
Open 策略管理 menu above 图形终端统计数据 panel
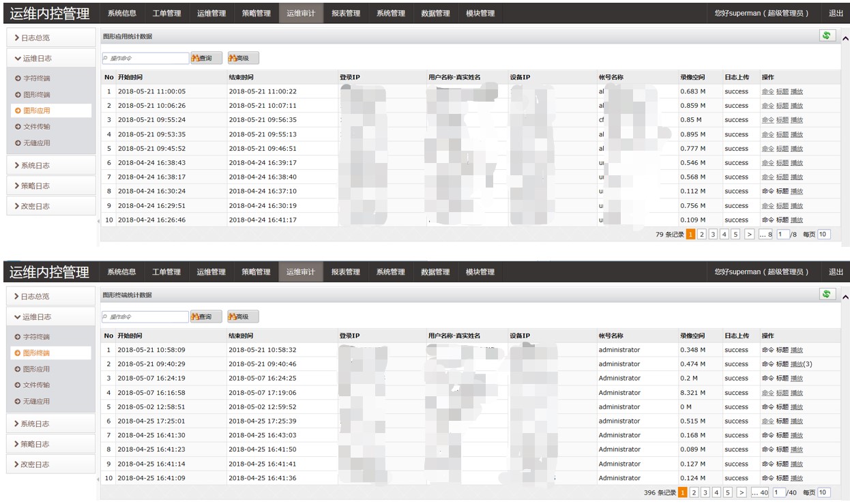click(256, 272)
